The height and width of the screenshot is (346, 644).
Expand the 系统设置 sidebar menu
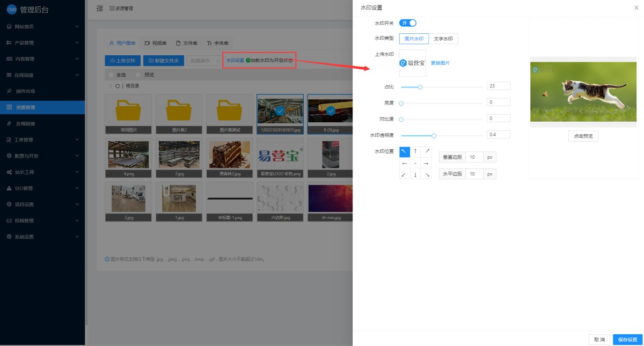[42, 237]
